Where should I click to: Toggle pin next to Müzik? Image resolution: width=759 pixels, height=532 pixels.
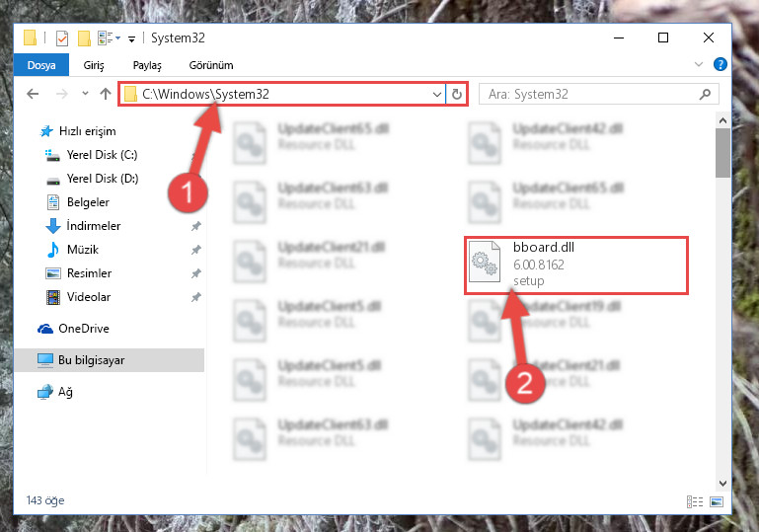click(x=195, y=250)
